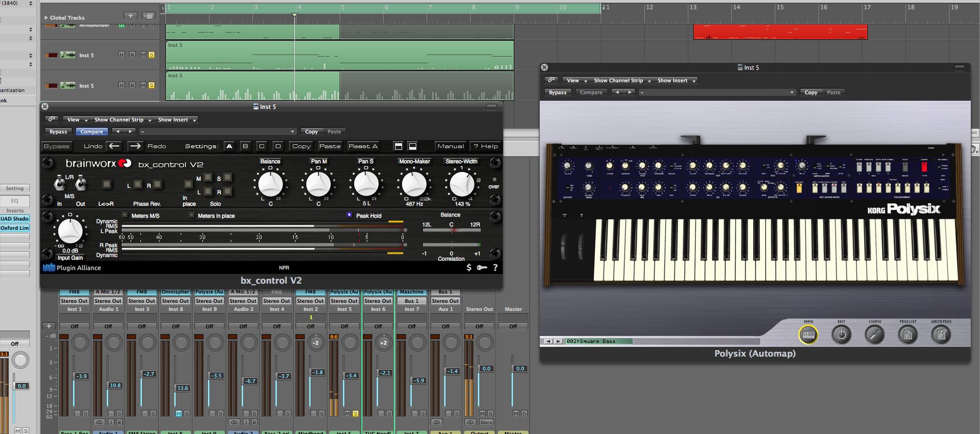
Task: Click the Stereo-Width knob
Action: pyautogui.click(x=462, y=185)
